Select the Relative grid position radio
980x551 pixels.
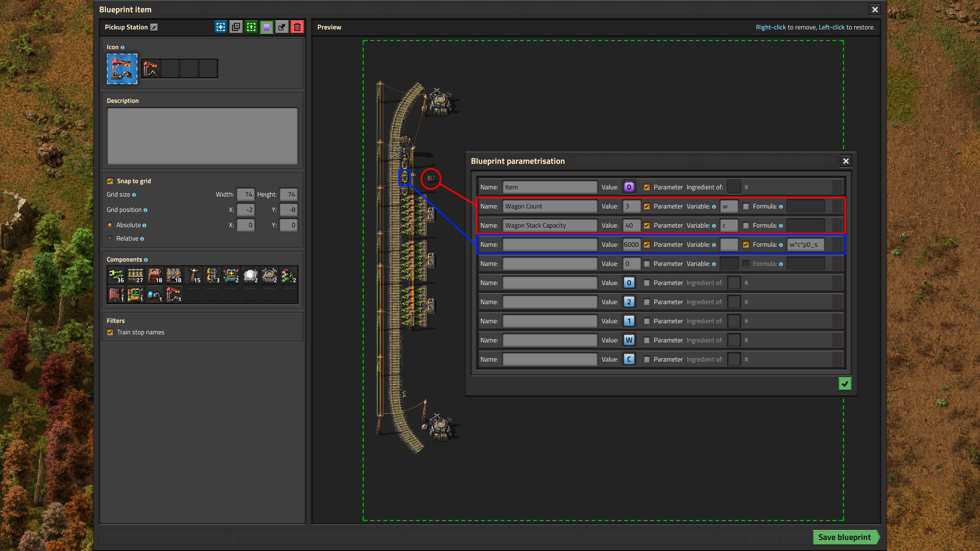(x=110, y=238)
